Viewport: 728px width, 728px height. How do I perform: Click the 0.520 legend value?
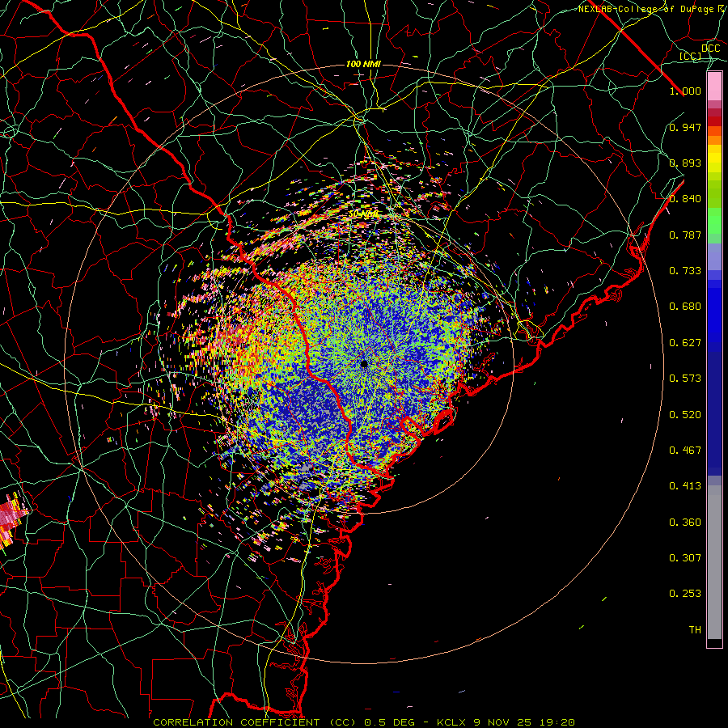tap(685, 415)
